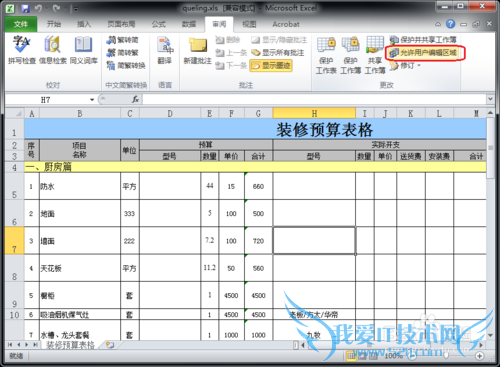Click cell containing 防水
The width and height of the screenshot is (500, 367).
pyautogui.click(x=80, y=186)
